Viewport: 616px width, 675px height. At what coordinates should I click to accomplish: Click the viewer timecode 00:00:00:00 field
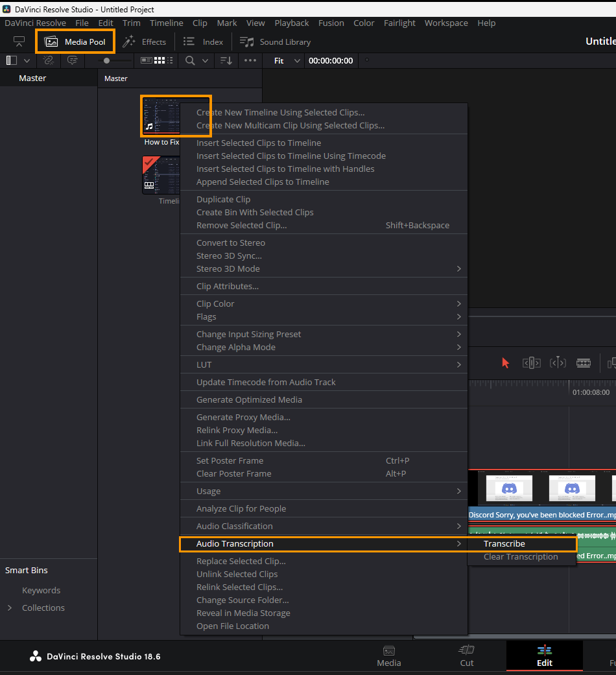point(331,61)
